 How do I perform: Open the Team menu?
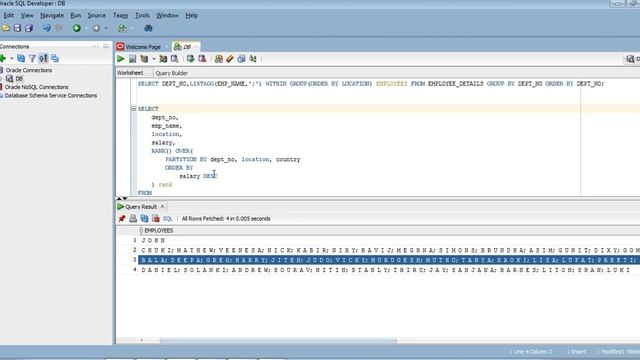pos(120,16)
